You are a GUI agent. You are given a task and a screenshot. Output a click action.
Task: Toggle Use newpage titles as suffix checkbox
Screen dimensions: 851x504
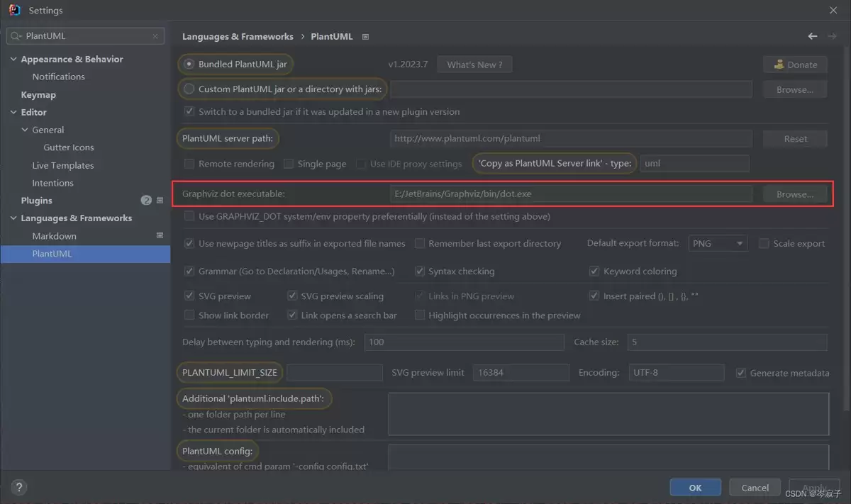(189, 243)
